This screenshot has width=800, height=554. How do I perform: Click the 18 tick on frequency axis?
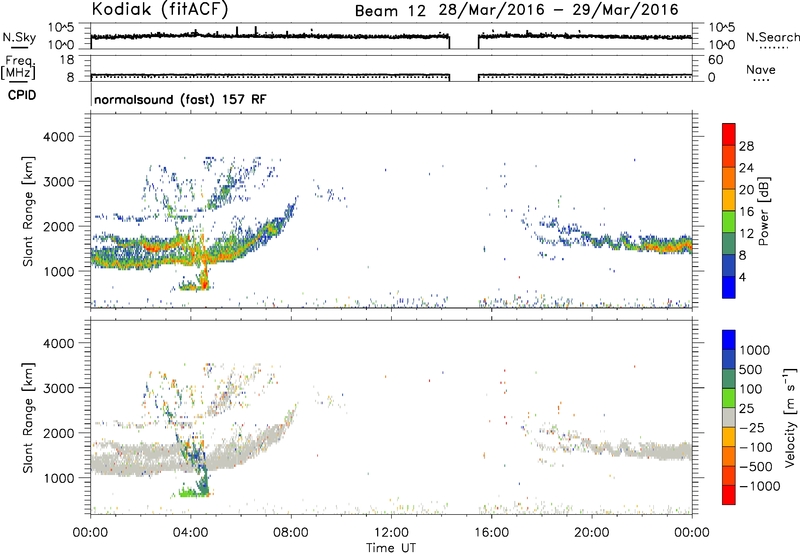coord(67,60)
